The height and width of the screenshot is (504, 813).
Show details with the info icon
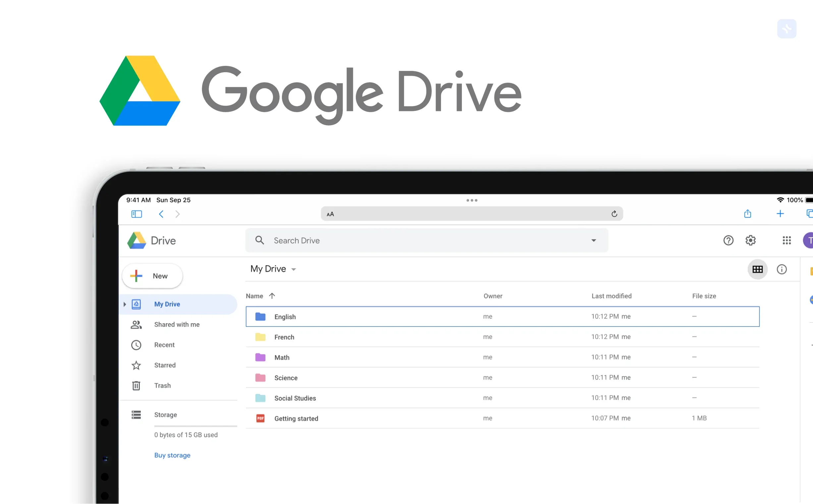781,269
